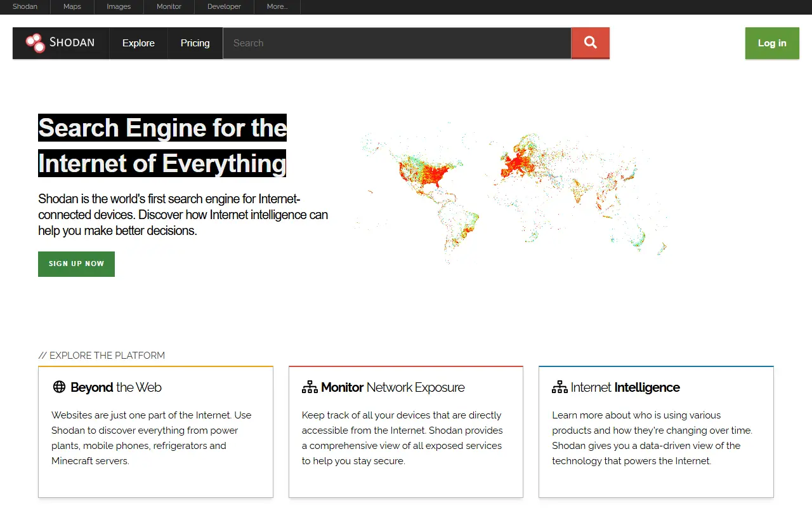Click the red magnifier search button
Viewport: 812px width, 508px height.
591,43
